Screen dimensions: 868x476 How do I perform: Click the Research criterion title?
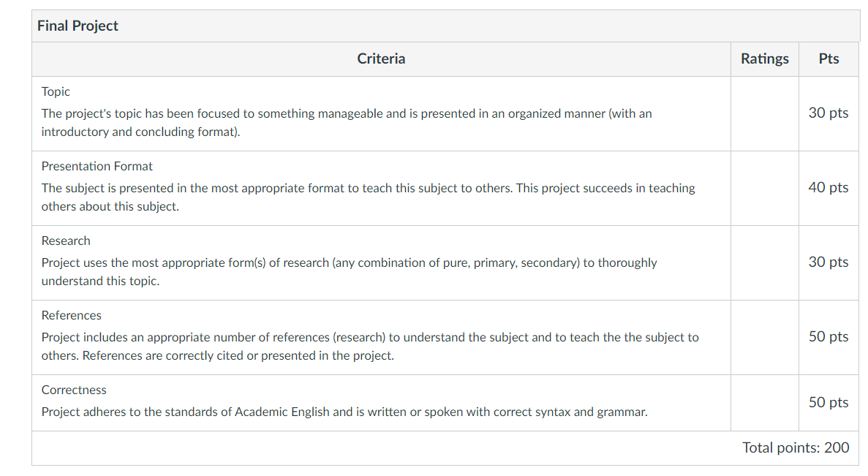tap(66, 241)
